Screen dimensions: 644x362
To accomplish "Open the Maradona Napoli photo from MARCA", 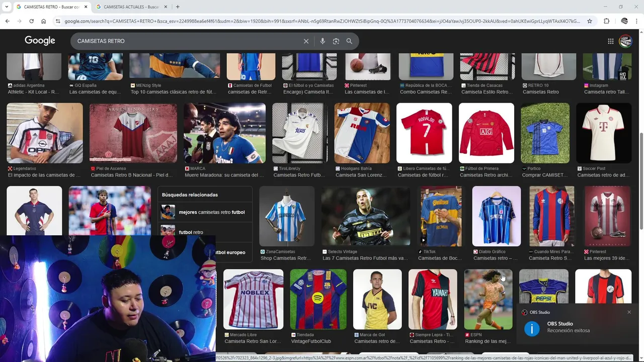I will click(x=224, y=133).
